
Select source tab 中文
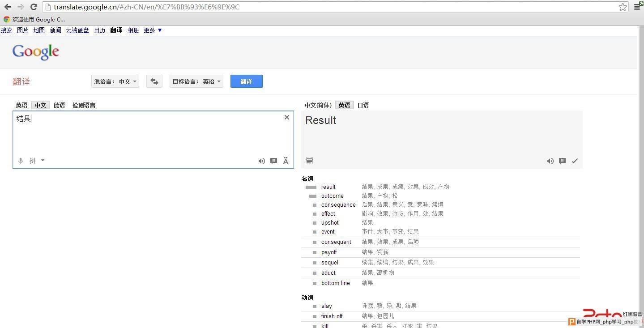point(41,105)
